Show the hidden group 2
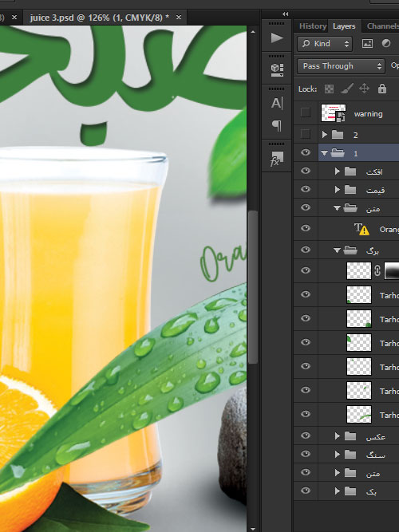 [x=306, y=134]
